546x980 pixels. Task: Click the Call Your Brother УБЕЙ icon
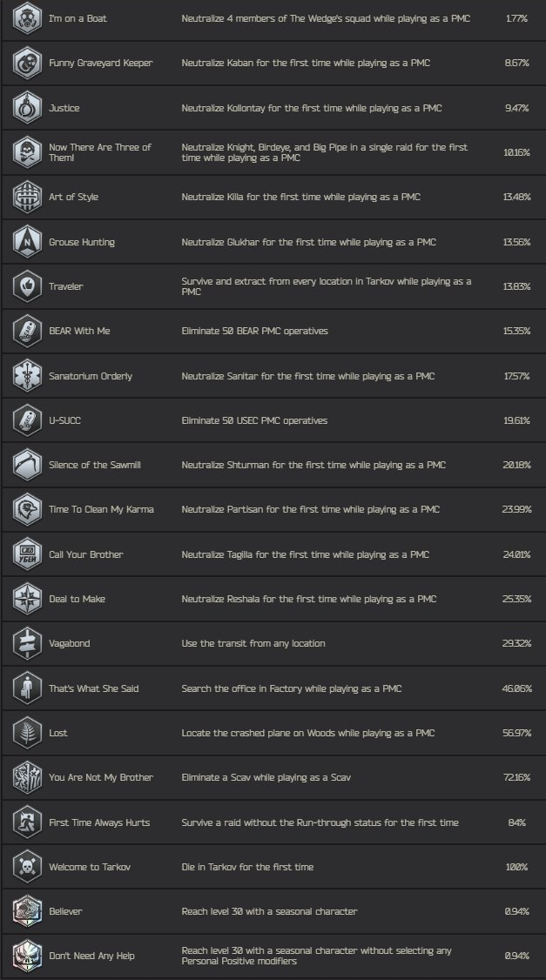tap(28, 554)
